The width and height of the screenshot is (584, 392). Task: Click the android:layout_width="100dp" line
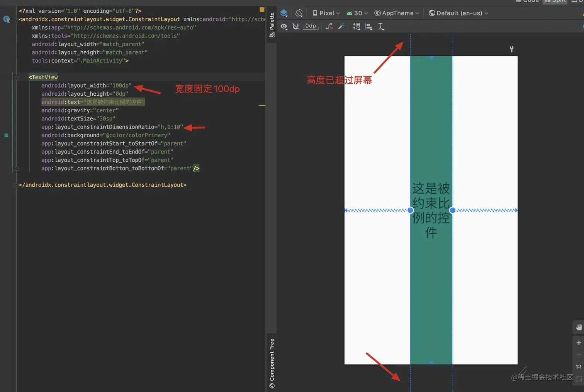click(87, 86)
